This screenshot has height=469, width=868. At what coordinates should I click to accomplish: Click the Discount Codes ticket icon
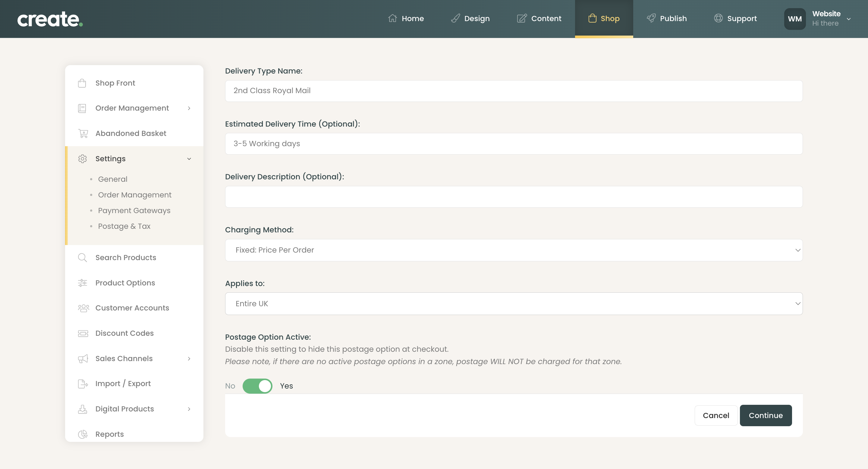(83, 333)
